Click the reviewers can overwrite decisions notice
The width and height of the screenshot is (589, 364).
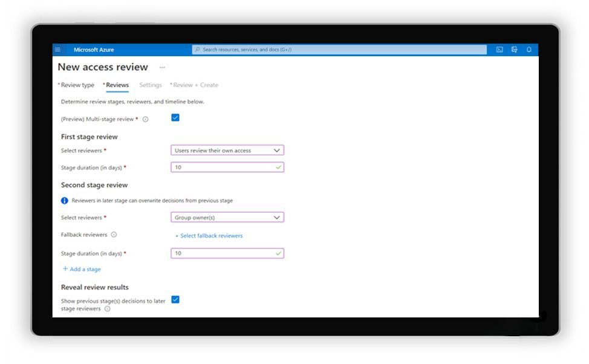(x=152, y=201)
